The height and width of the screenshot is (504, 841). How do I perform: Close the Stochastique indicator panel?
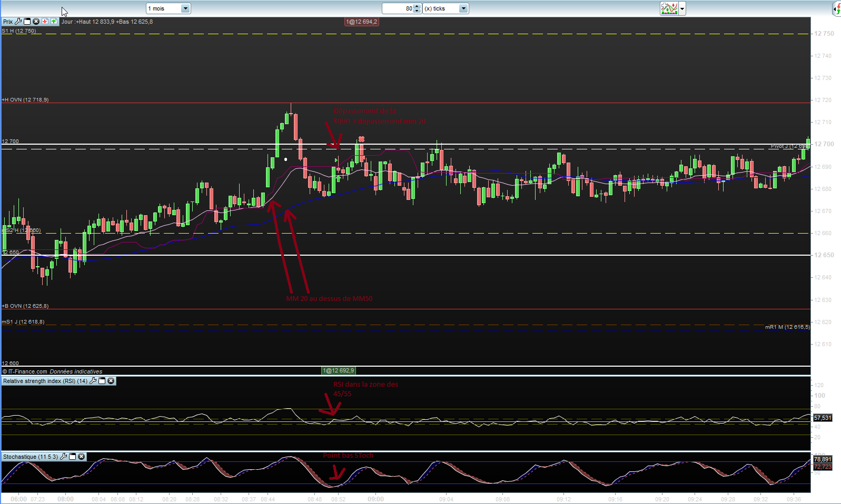81,457
